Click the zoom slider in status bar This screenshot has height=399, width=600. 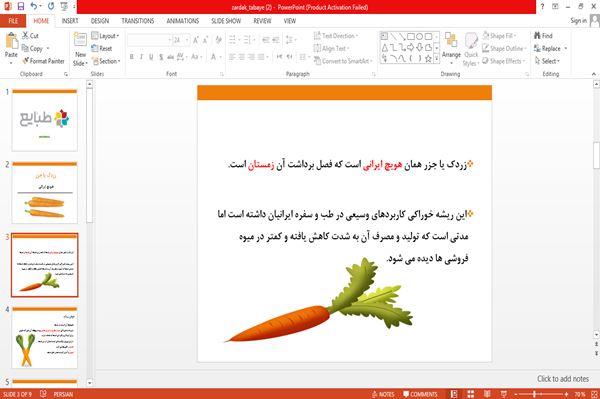click(x=541, y=394)
